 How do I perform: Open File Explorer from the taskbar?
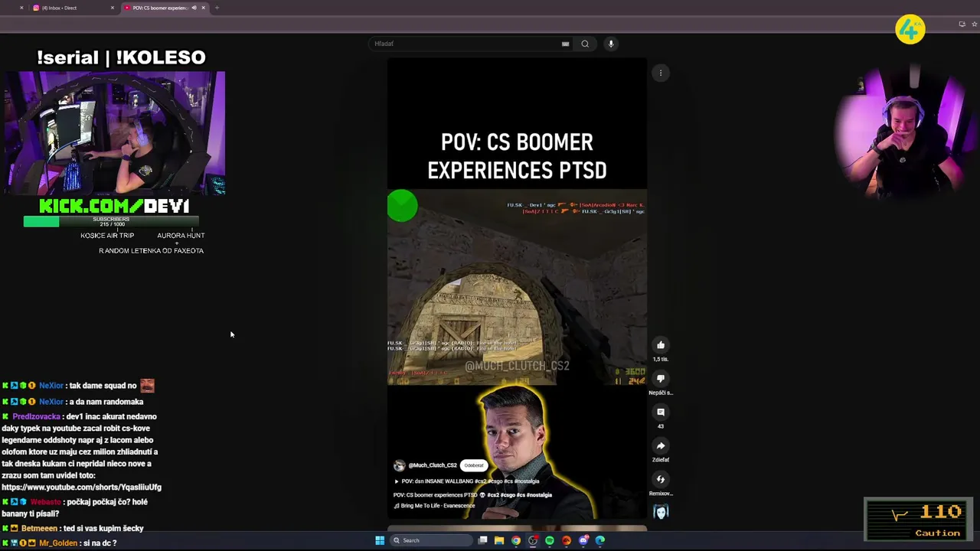pyautogui.click(x=499, y=540)
